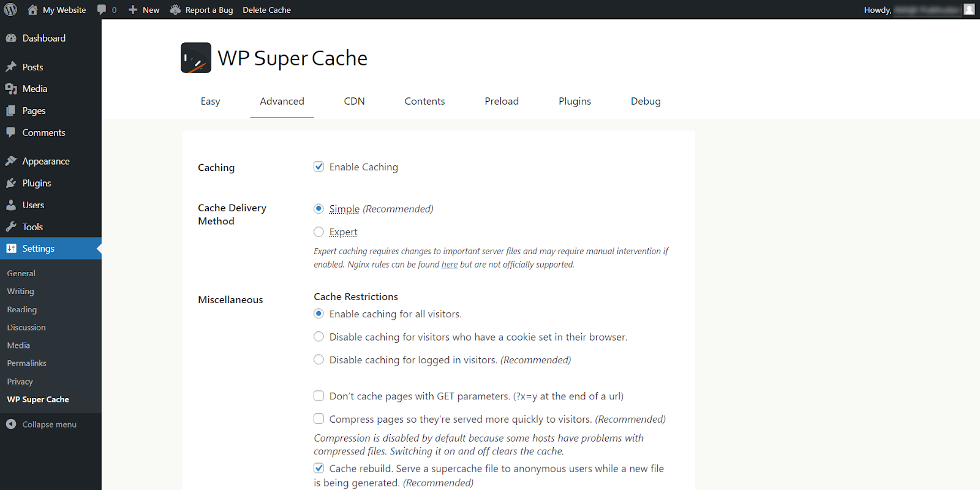This screenshot has height=490, width=980.
Task: Click the Posts pushpin icon
Action: (11, 67)
